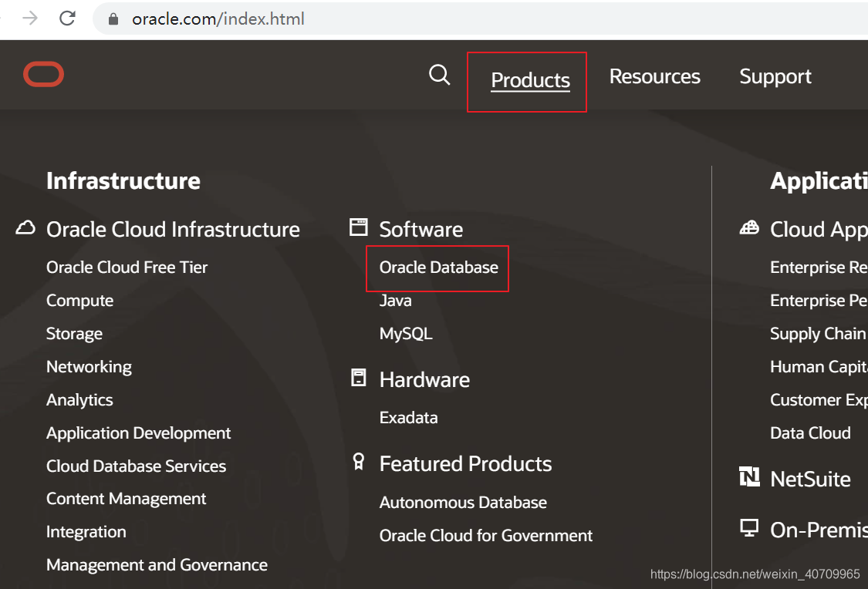Open the Analytics link
Image resolution: width=868 pixels, height=589 pixels.
coord(79,400)
